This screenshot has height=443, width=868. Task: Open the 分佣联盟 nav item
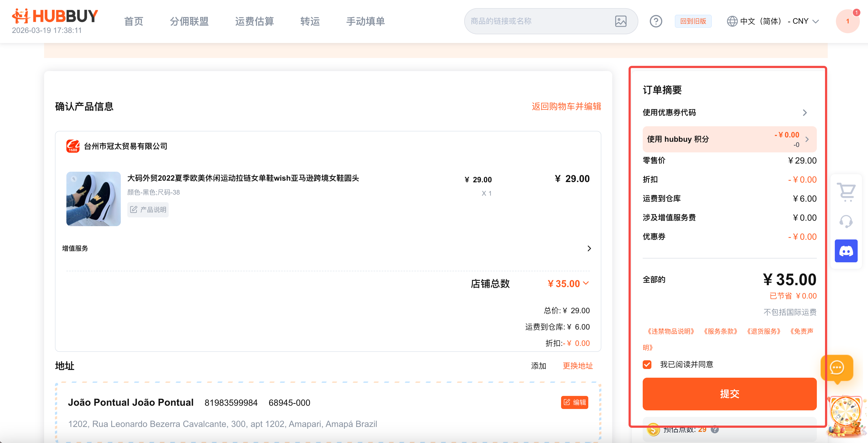[x=189, y=21]
